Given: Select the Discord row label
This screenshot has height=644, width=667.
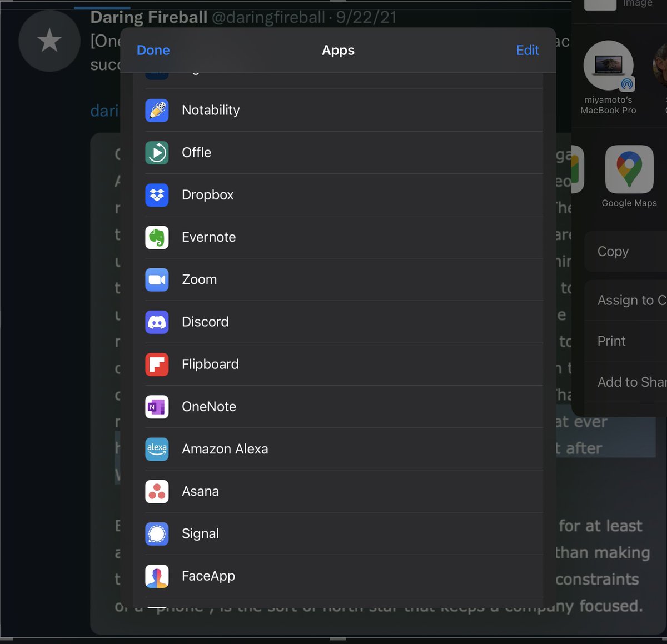Looking at the screenshot, I should click(x=205, y=322).
